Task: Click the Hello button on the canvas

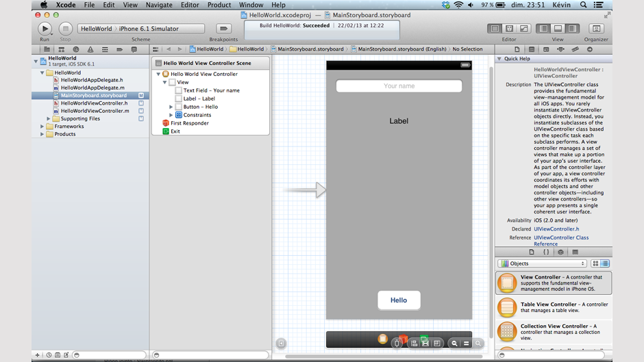Action: click(399, 300)
